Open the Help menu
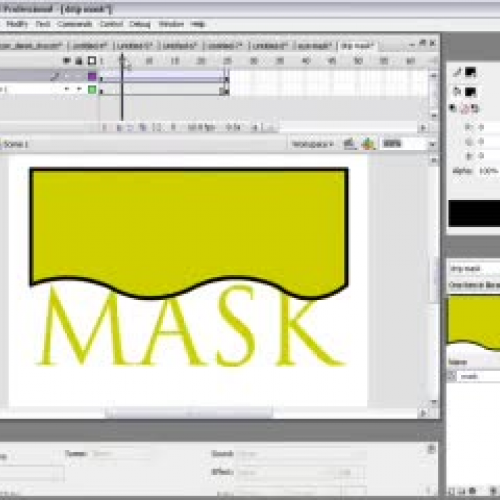 pyautogui.click(x=198, y=24)
